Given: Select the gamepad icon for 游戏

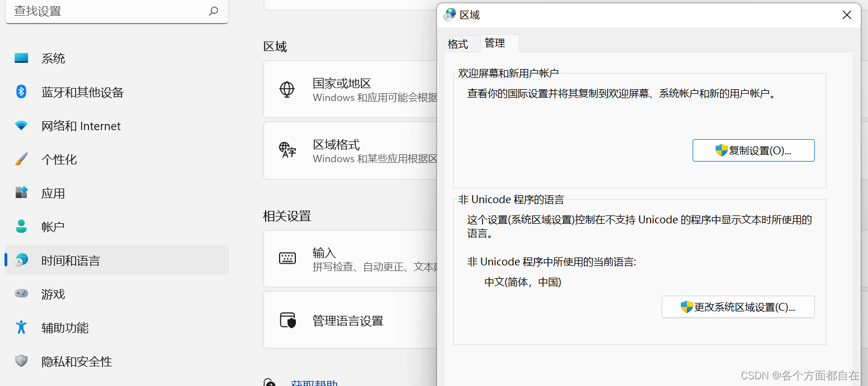Looking at the screenshot, I should tap(21, 293).
